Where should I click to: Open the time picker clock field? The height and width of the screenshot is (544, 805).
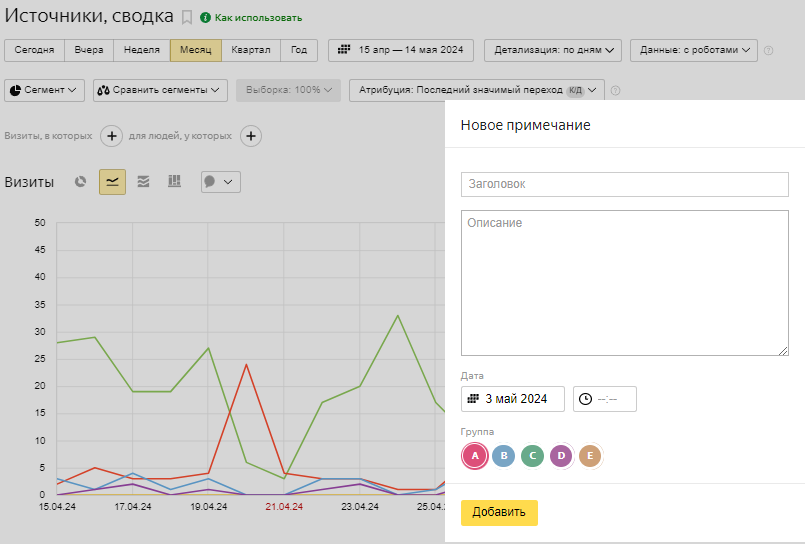click(605, 399)
